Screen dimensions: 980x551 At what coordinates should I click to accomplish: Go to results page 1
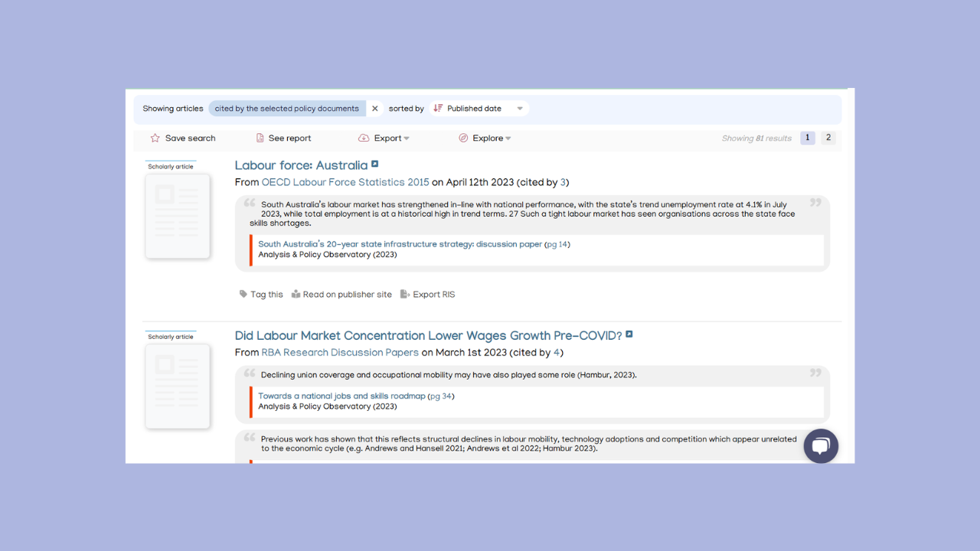point(808,139)
